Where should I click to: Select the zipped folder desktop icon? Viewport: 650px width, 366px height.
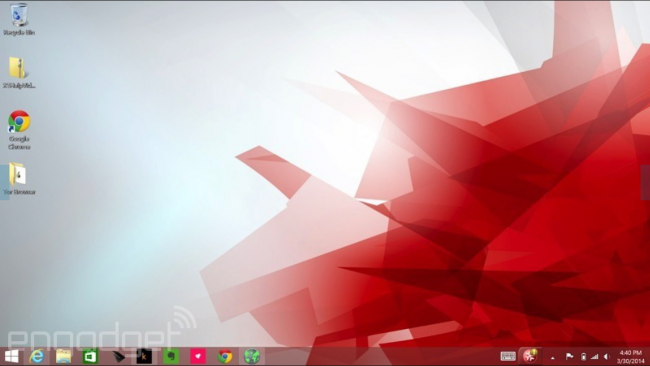click(x=19, y=73)
